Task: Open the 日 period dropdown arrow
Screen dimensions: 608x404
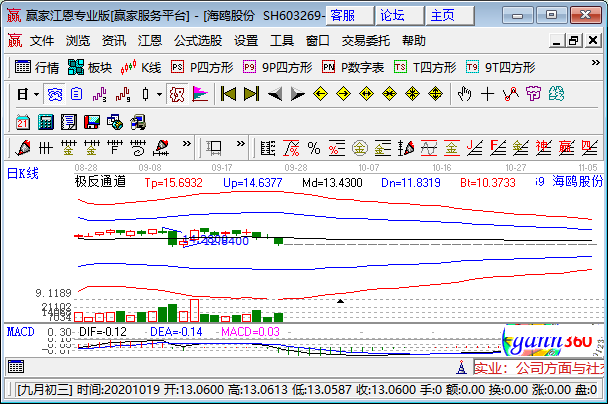Action: (36, 94)
